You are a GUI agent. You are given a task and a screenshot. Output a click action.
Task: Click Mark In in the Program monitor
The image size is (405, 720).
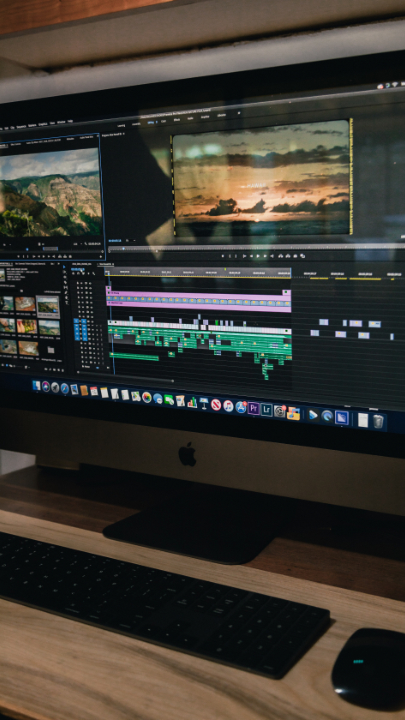pyautogui.click(x=230, y=256)
